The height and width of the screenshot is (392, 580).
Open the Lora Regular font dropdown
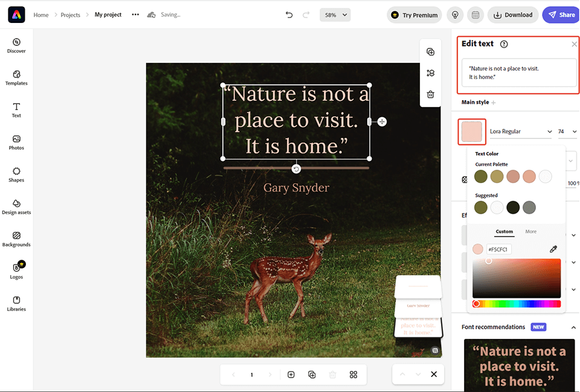pos(521,131)
